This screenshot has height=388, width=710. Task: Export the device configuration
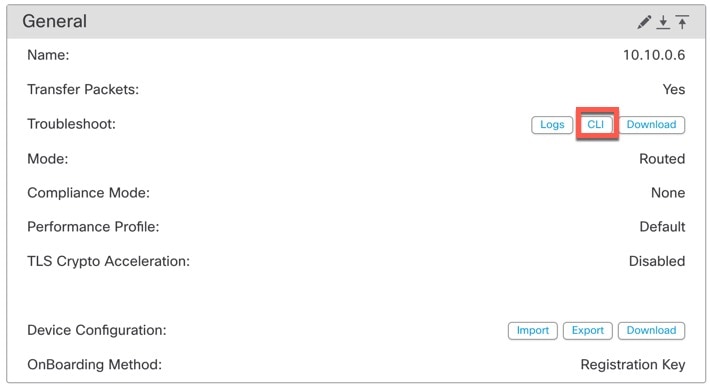pos(588,331)
